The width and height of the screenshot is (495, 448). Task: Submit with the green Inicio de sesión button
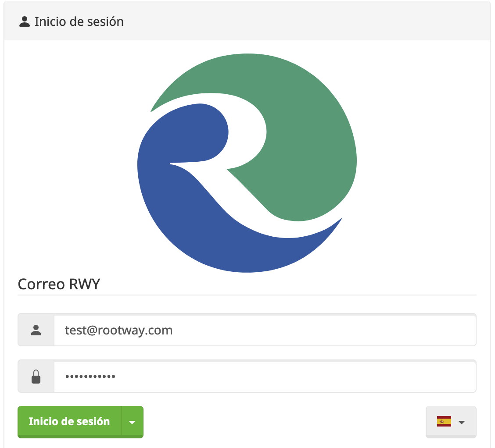click(x=69, y=422)
